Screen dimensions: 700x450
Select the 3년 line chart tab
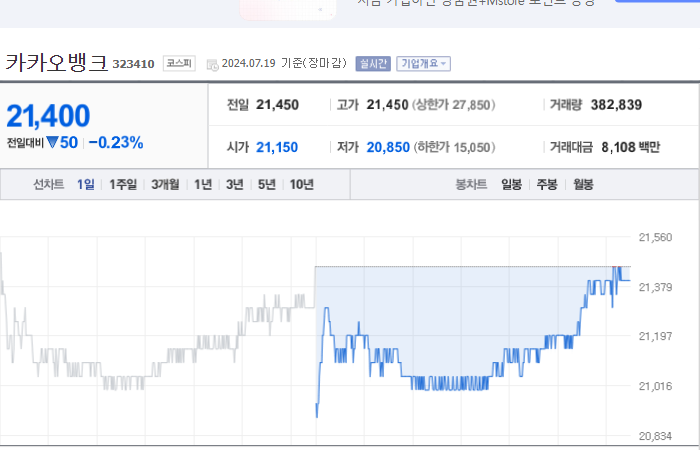click(235, 184)
